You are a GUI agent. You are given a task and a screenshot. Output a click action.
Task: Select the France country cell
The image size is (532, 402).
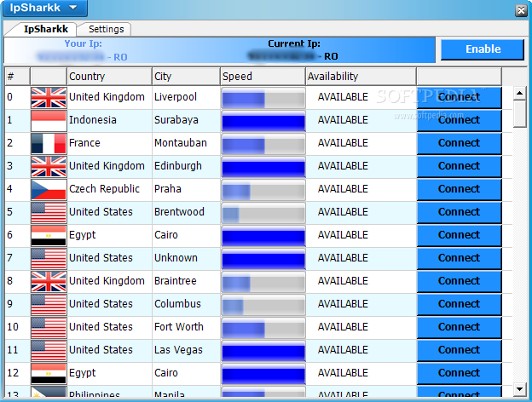(x=109, y=143)
